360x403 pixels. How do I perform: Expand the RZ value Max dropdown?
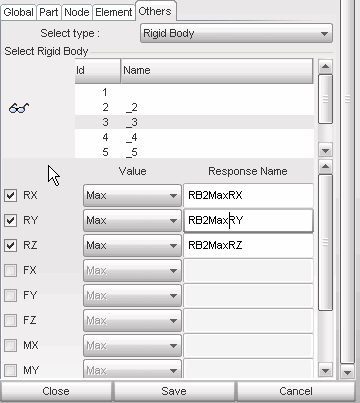point(132,245)
